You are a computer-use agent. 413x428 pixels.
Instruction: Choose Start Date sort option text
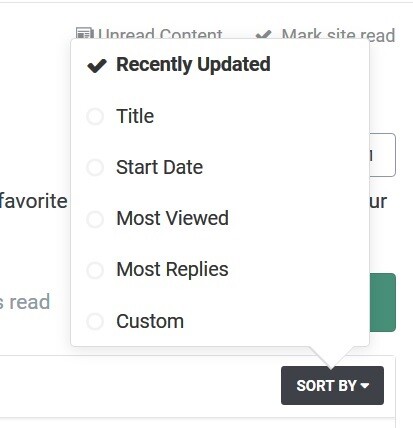coord(159,167)
